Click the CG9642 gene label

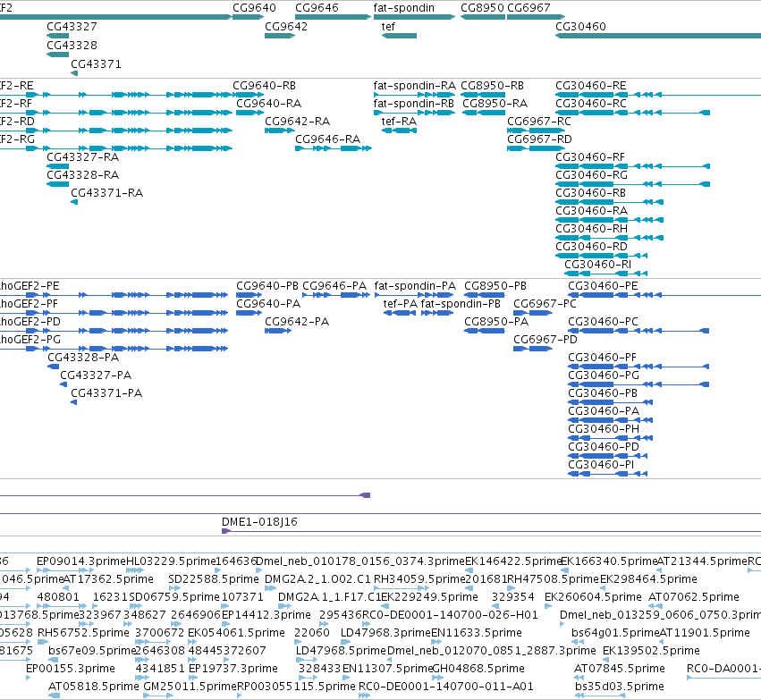[286, 26]
